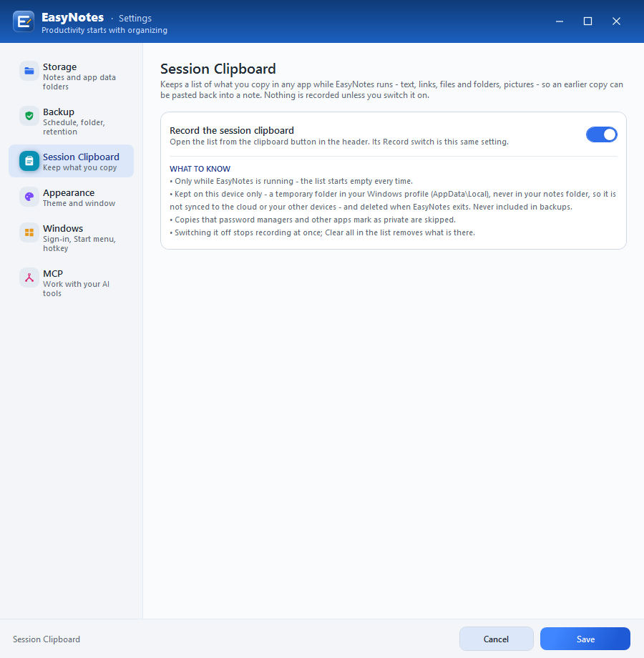Click "Record the session clipboard" label

pos(232,130)
